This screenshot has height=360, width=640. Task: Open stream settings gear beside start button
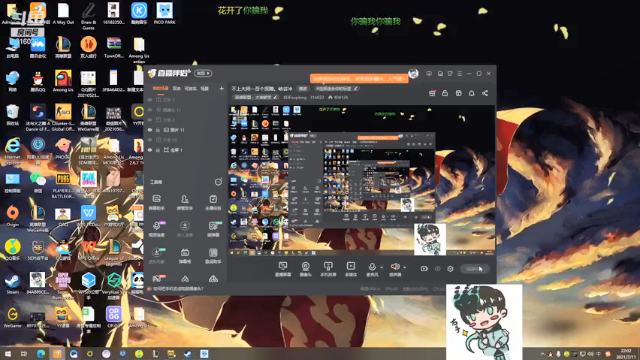450,269
